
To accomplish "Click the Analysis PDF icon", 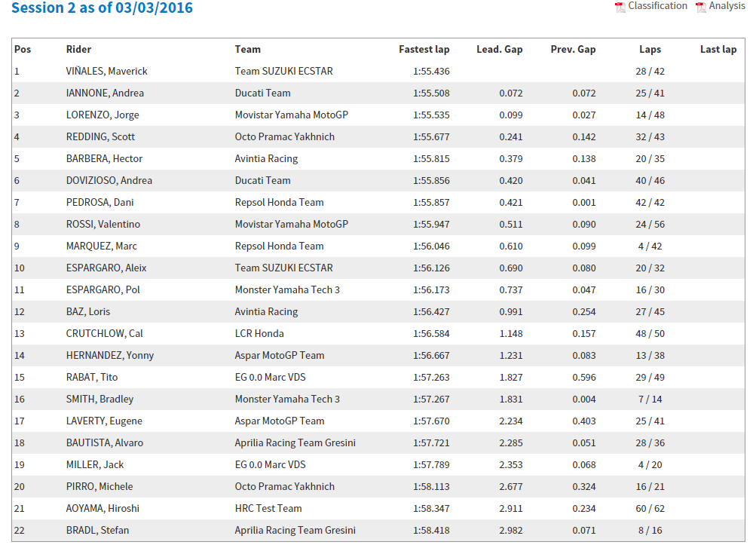I will pyautogui.click(x=701, y=7).
